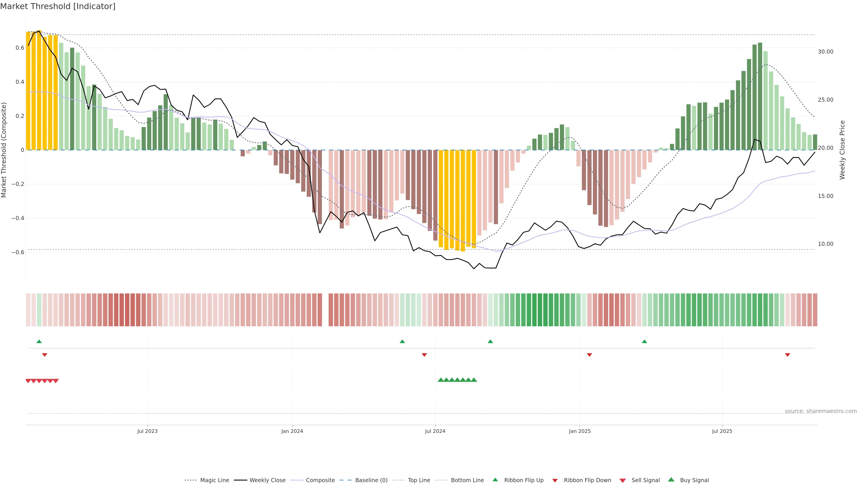
Task: Toggle the Magic Line legend entry
Action: (214, 480)
